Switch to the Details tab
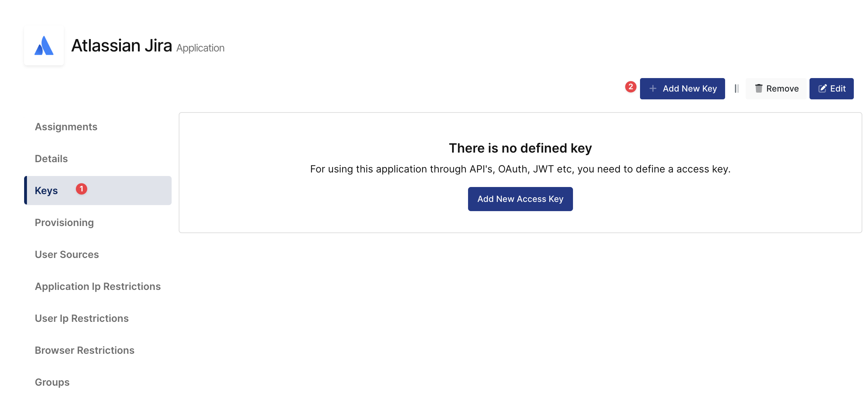This screenshot has height=396, width=868. point(51,159)
